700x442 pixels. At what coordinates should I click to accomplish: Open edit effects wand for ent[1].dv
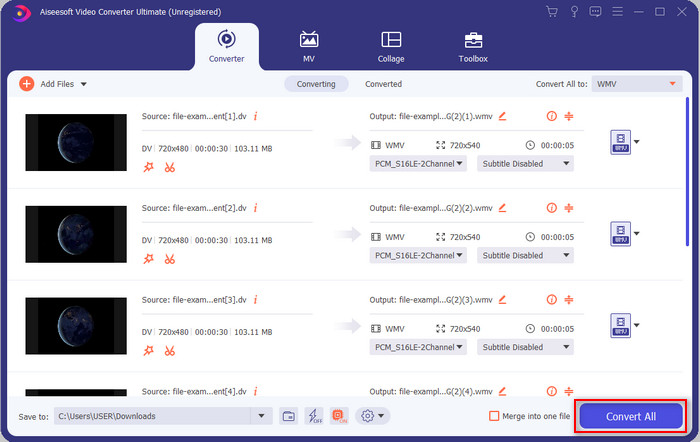click(148, 167)
